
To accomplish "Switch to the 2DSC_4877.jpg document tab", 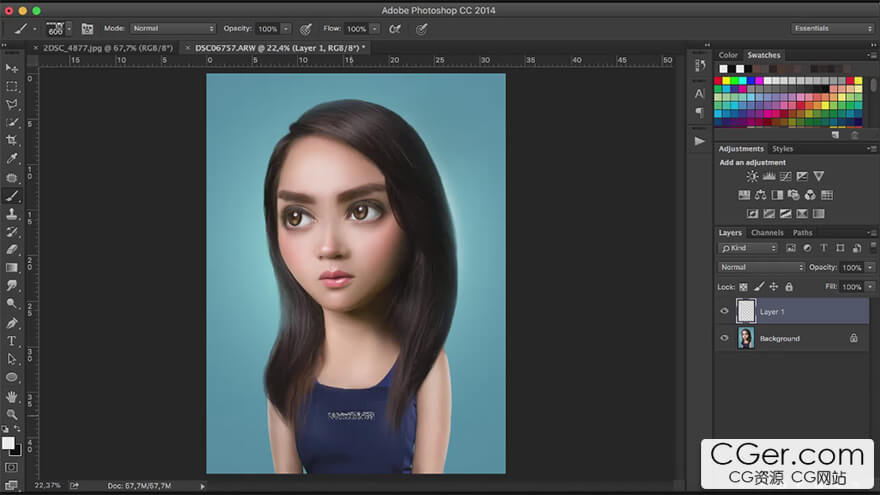I will [x=108, y=48].
